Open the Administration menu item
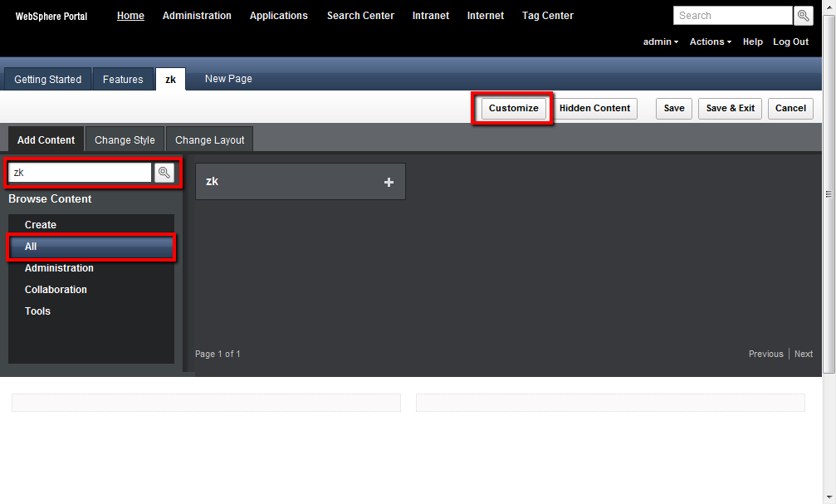Image resolution: width=836 pixels, height=504 pixels. pos(197,16)
